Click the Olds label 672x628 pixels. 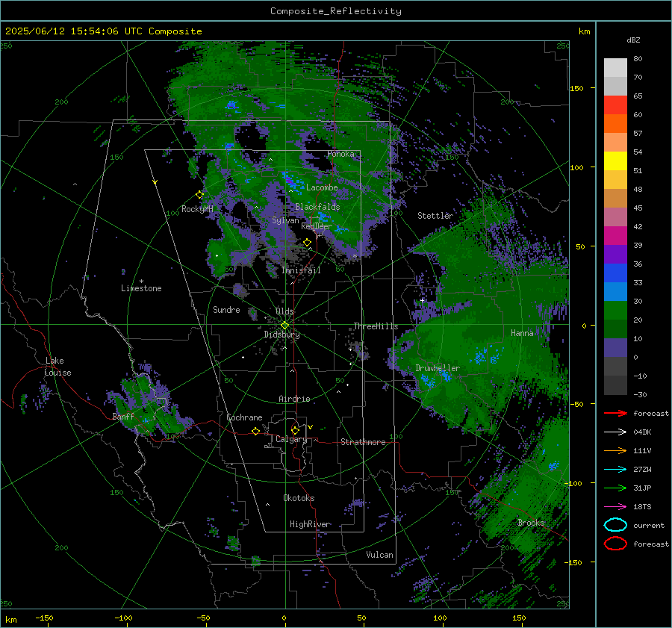pos(284,311)
